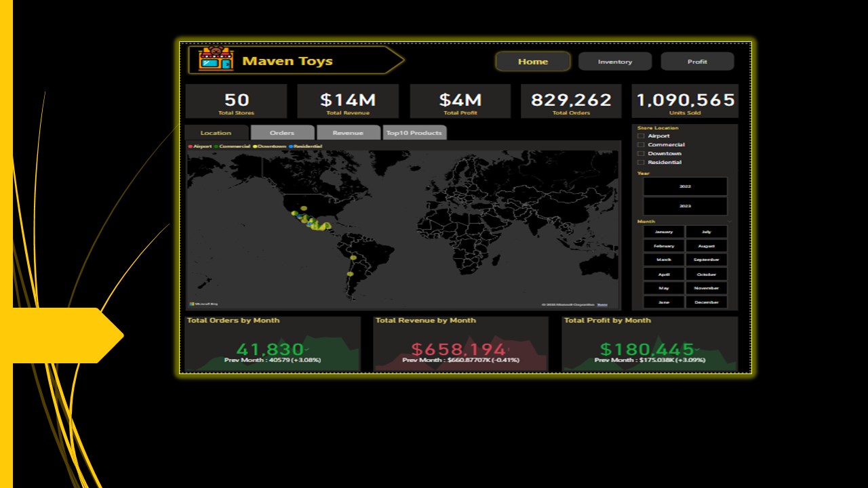Click the Year slicer heading

644,173
